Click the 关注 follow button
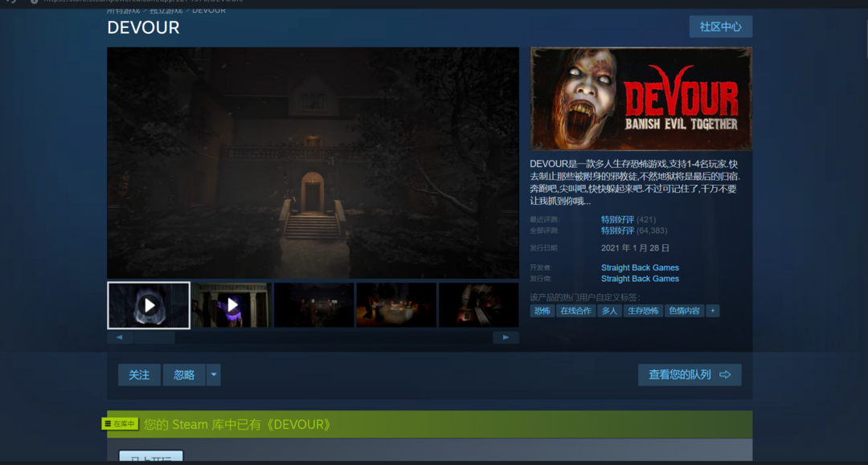Screen dimensions: 868x465 (139, 375)
